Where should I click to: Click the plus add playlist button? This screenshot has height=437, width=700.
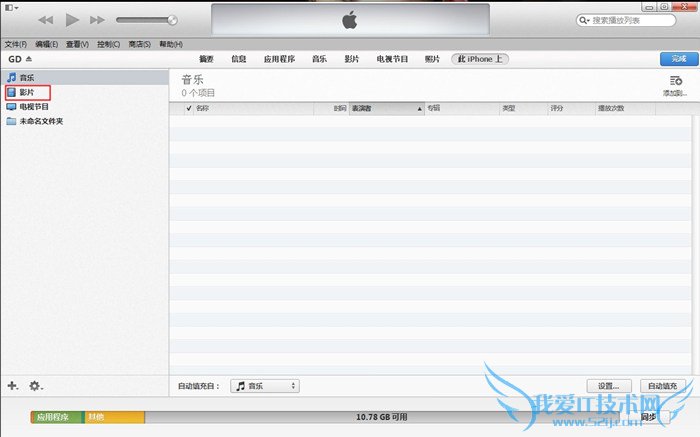12,386
